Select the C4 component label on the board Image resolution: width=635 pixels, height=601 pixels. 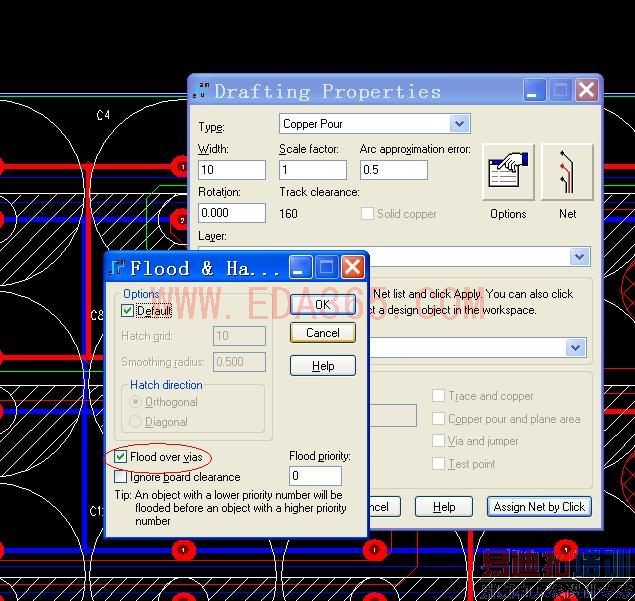point(103,115)
